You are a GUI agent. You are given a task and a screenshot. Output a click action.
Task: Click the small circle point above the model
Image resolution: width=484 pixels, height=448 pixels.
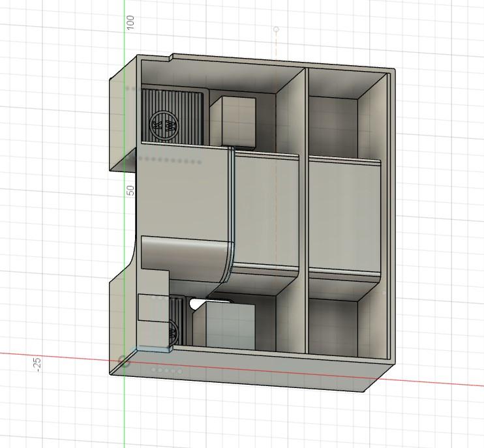coord(277,29)
